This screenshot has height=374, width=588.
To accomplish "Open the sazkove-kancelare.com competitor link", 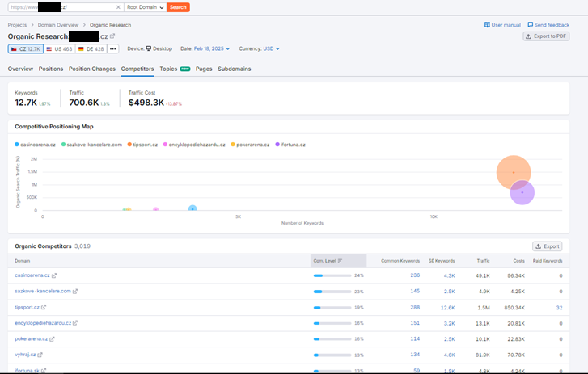I will [x=43, y=291].
